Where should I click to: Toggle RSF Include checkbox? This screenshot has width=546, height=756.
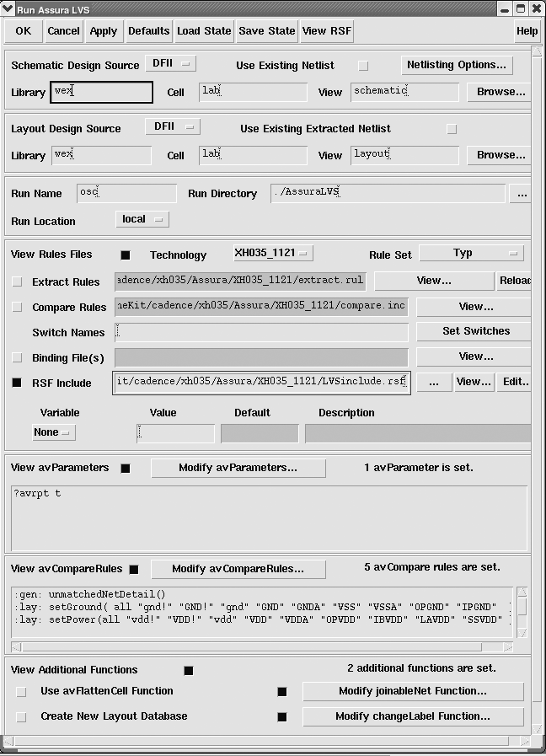click(17, 383)
